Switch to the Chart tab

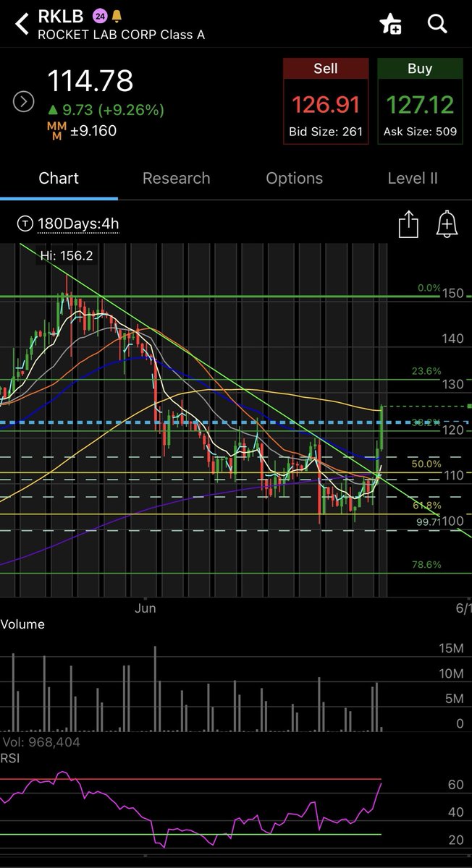pos(59,178)
